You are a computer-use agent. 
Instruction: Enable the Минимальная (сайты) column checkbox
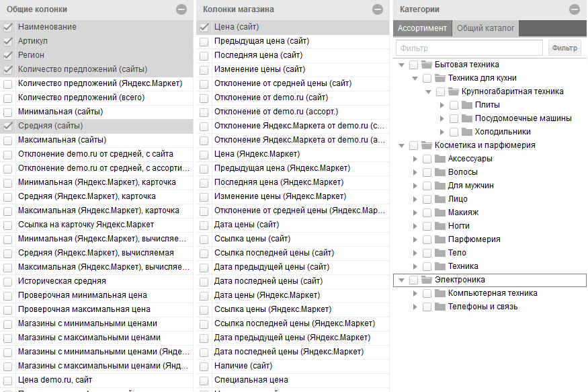pos(8,112)
